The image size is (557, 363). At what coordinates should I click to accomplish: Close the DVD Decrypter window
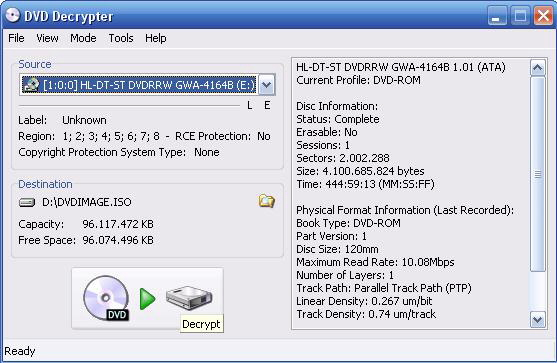[544, 16]
